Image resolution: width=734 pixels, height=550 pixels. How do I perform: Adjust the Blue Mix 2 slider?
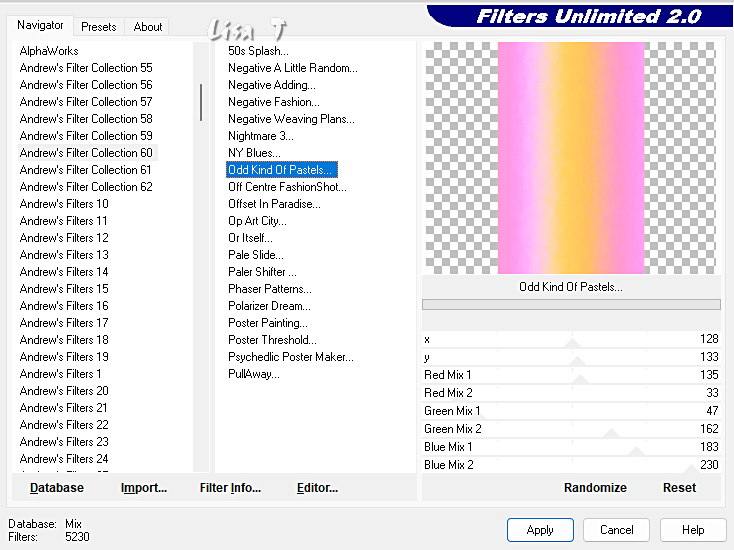571,465
